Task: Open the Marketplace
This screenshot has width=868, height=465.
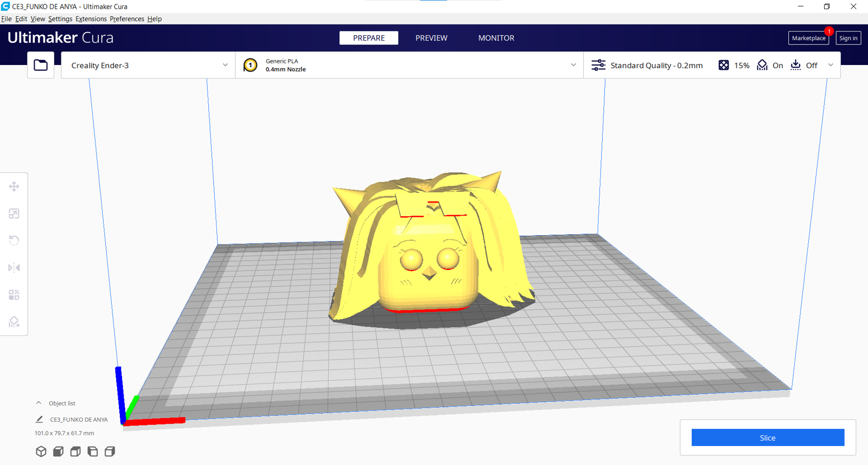Action: pos(808,38)
